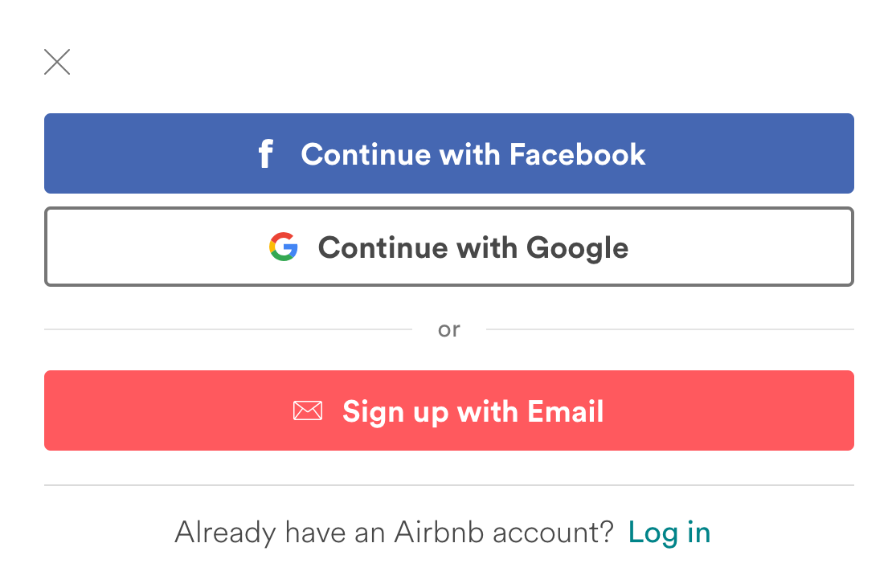
Task: Continue with Google
Action: (x=449, y=247)
